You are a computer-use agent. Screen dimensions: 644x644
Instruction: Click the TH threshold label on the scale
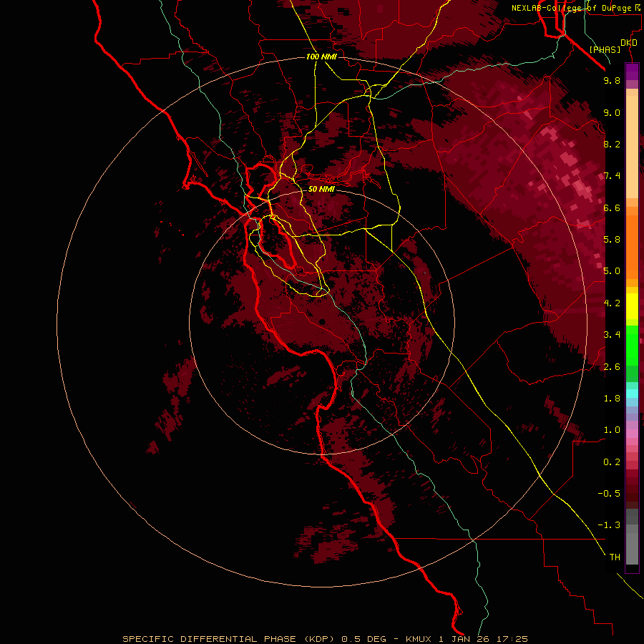coord(615,557)
